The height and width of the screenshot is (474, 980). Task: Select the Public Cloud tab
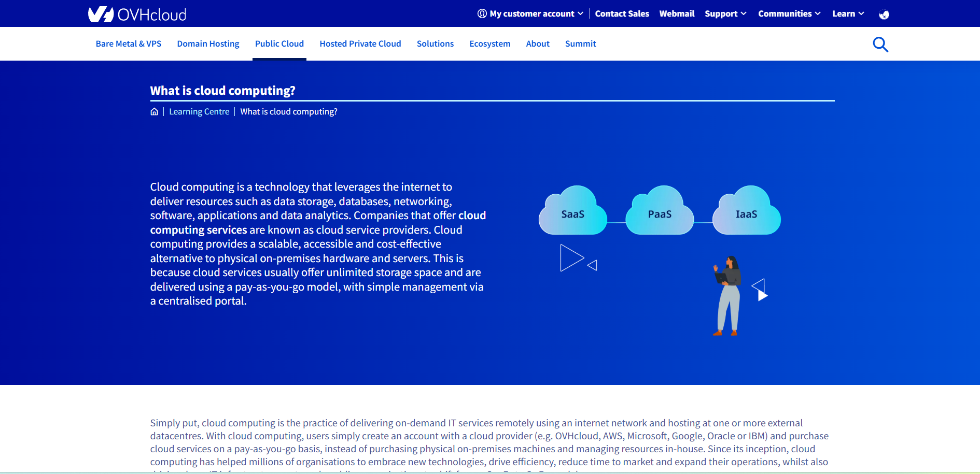point(279,44)
